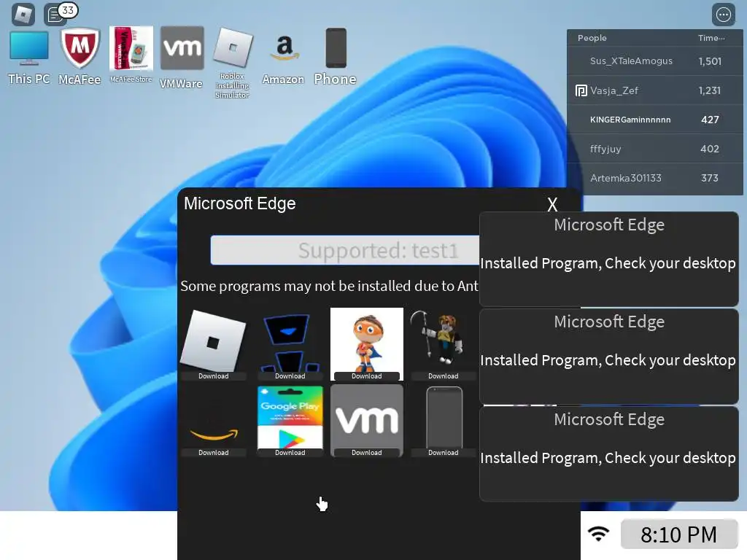Click the Microsoft Edge window title

239,204
